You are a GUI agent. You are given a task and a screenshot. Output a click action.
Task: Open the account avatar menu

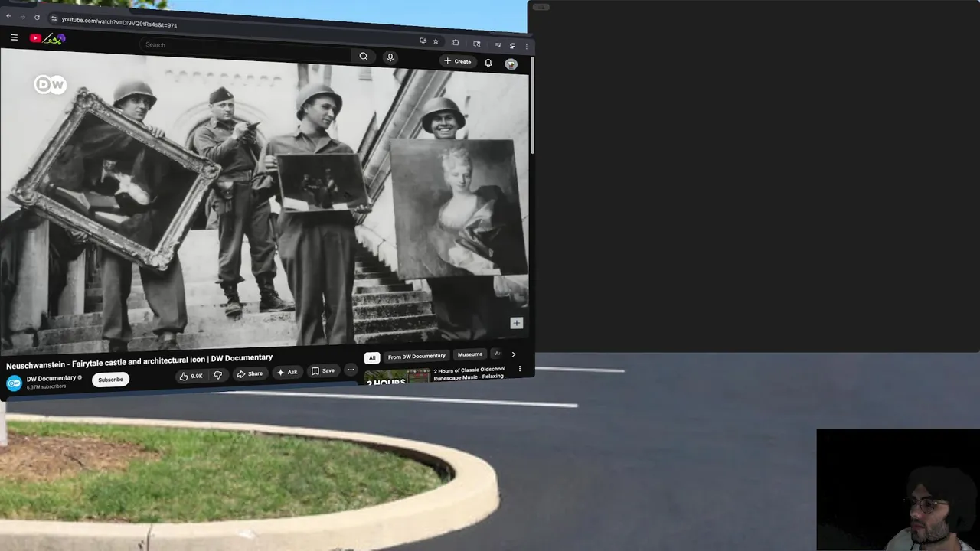pyautogui.click(x=511, y=64)
